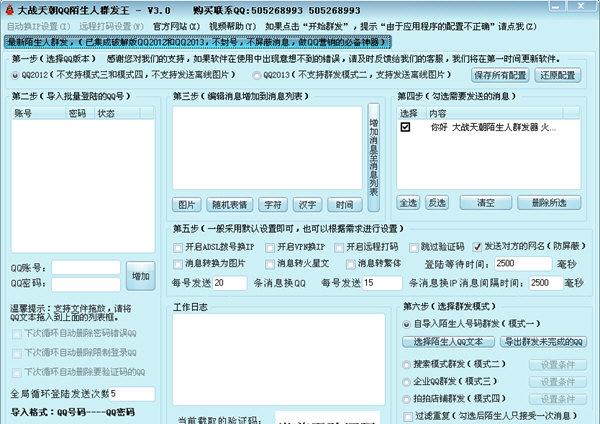The image size is (600, 424).
Task: Focus the message editing text area
Action: [x=267, y=148]
